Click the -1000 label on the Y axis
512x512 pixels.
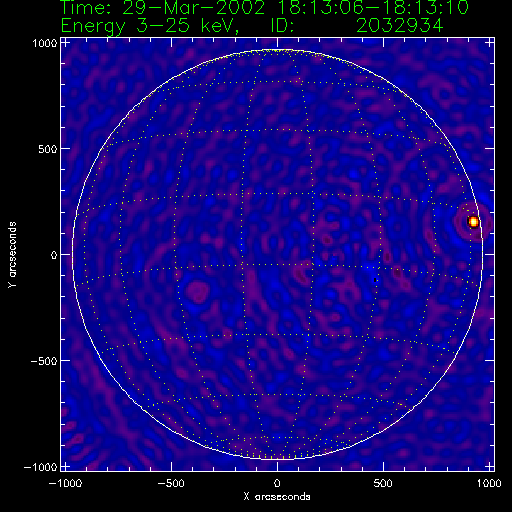point(40,467)
